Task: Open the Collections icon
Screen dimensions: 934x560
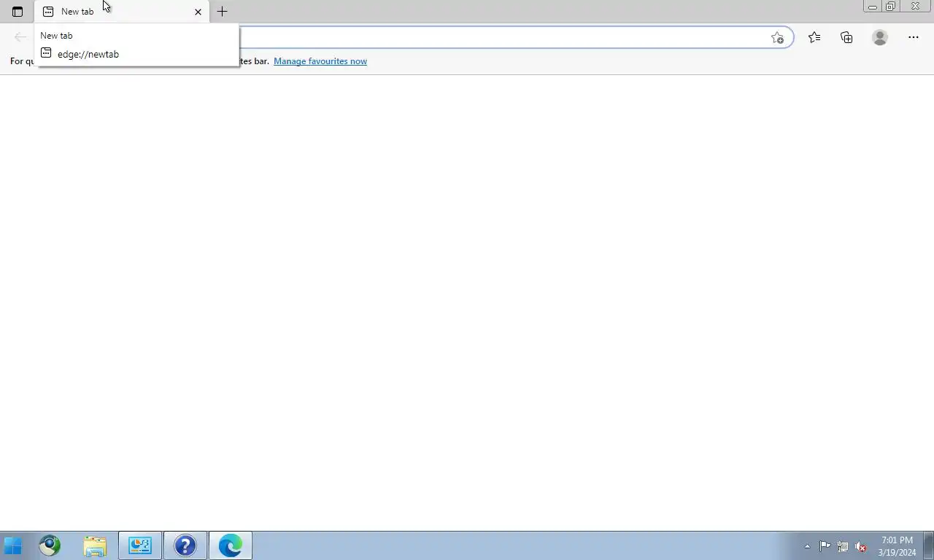Action: (x=846, y=37)
